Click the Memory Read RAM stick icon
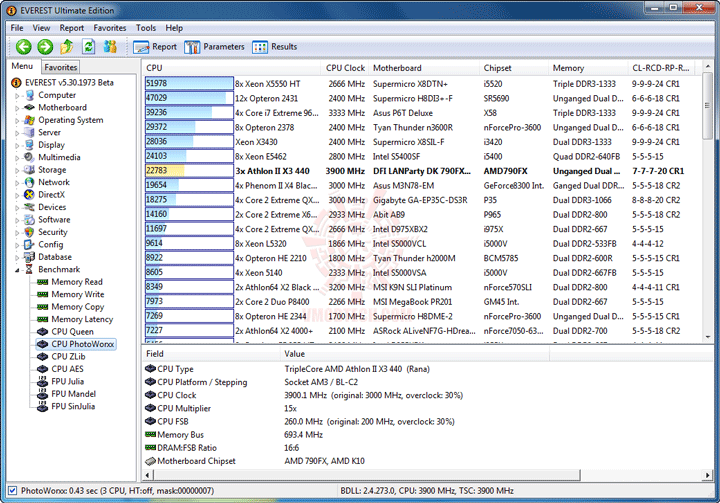This screenshot has height=503, width=720. pyautogui.click(x=43, y=282)
